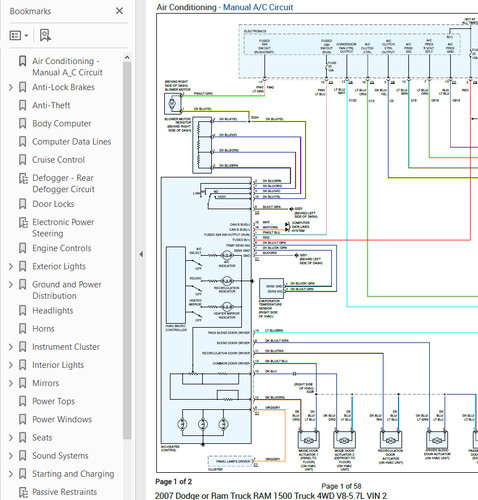Click the Horns bookmark icon

[x=22, y=329]
